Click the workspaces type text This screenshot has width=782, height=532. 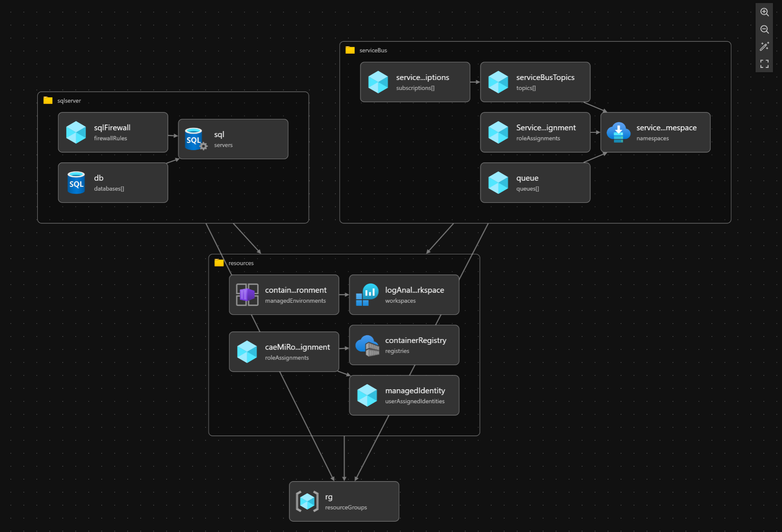click(x=400, y=301)
